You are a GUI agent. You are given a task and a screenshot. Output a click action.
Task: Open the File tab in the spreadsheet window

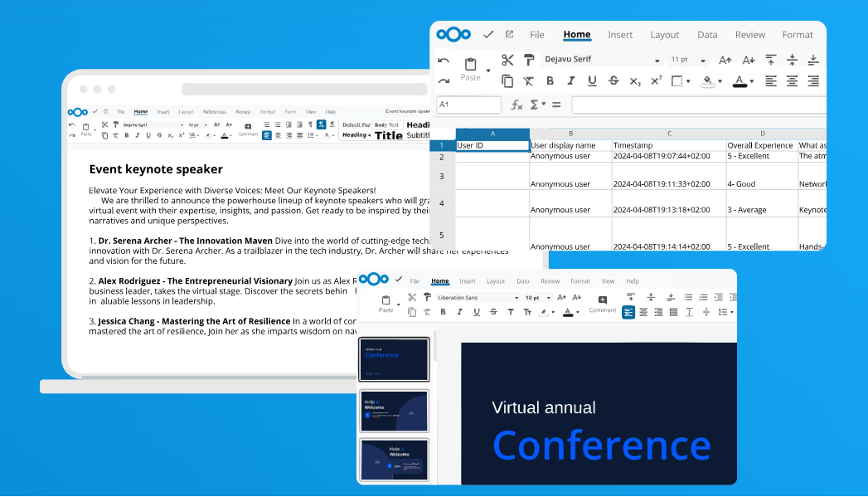click(x=537, y=34)
